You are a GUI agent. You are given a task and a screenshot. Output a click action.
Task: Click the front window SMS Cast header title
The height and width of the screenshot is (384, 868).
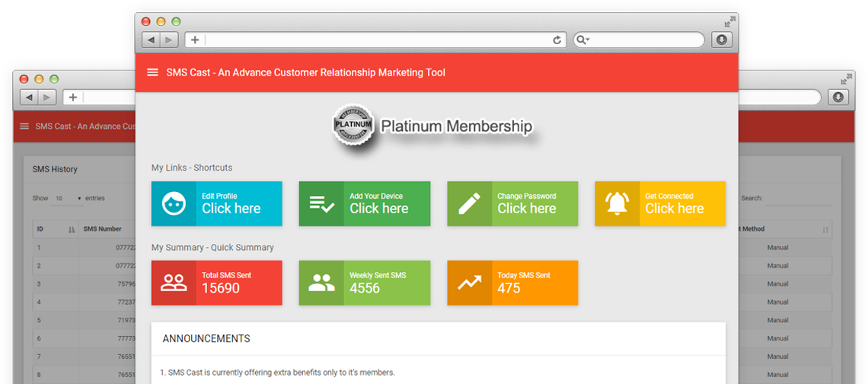click(305, 72)
